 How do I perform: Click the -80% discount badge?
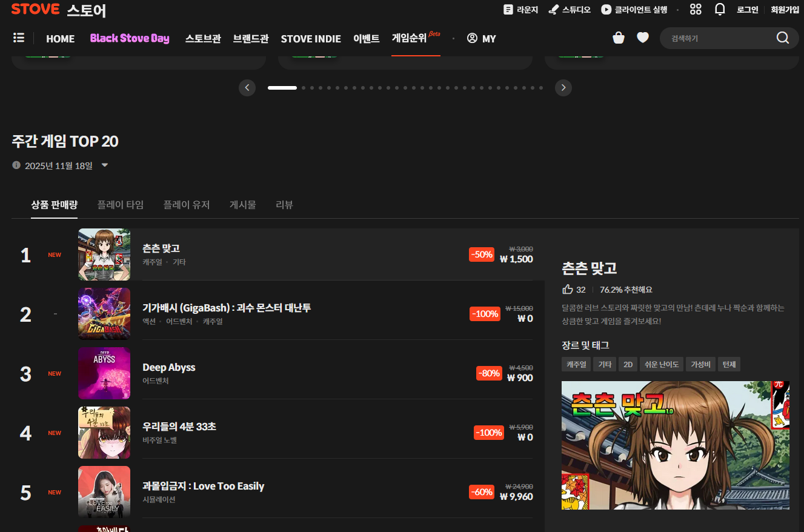click(489, 373)
